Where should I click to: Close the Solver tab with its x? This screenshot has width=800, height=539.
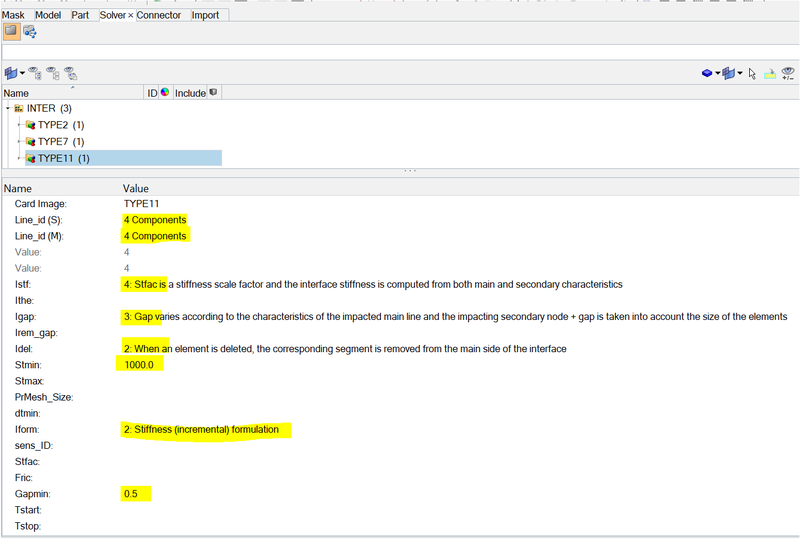point(131,16)
